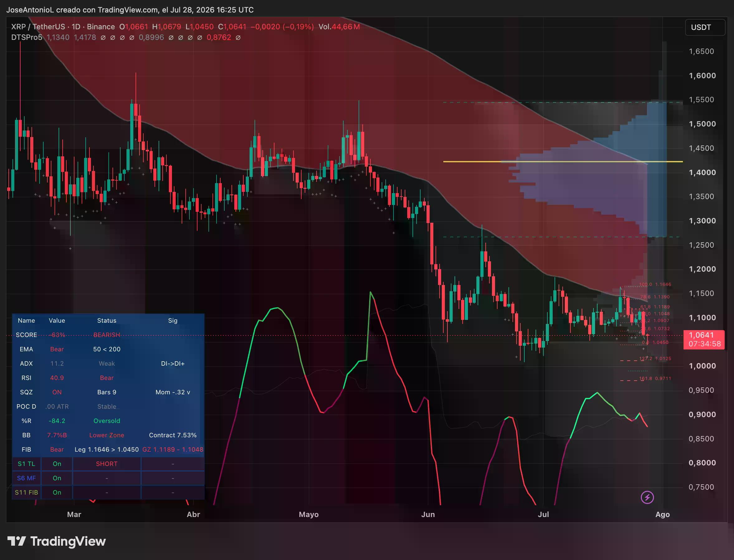This screenshot has height=560, width=734.
Task: Click the Mayo label on time axis
Action: coord(309,514)
